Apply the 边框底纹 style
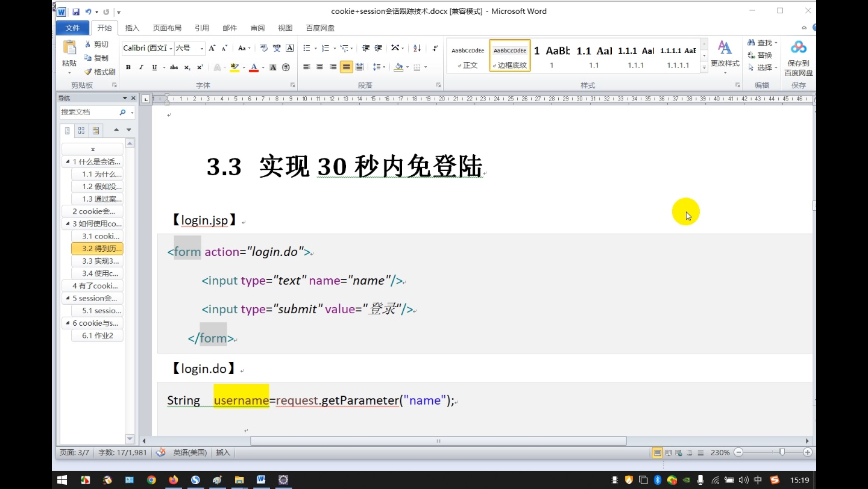This screenshot has height=489, width=868. tap(510, 55)
